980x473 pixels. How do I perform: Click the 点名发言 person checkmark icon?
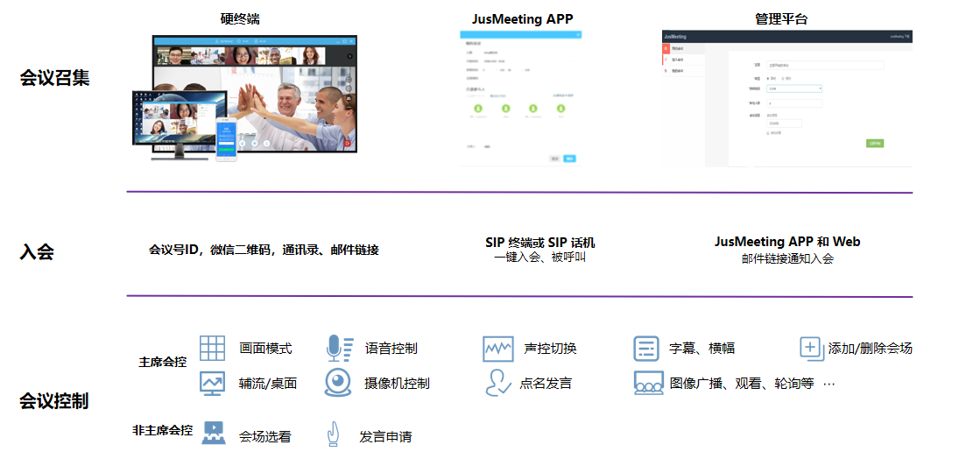tap(498, 383)
